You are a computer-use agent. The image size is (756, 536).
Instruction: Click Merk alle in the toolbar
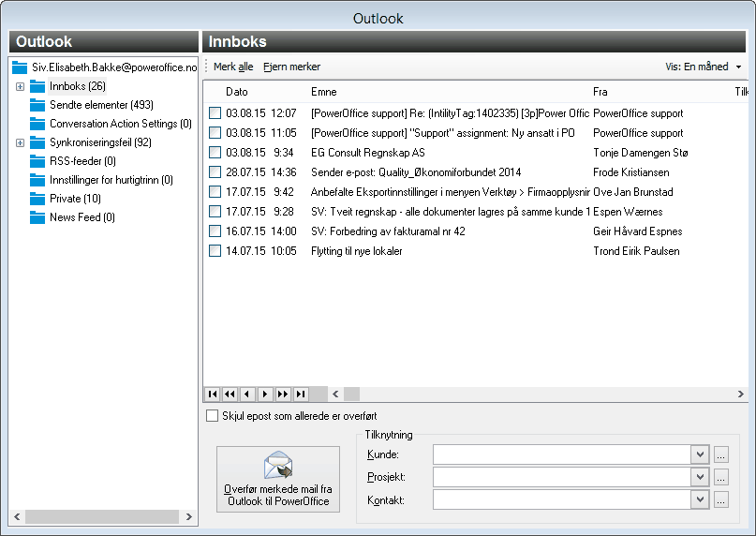coord(233,67)
